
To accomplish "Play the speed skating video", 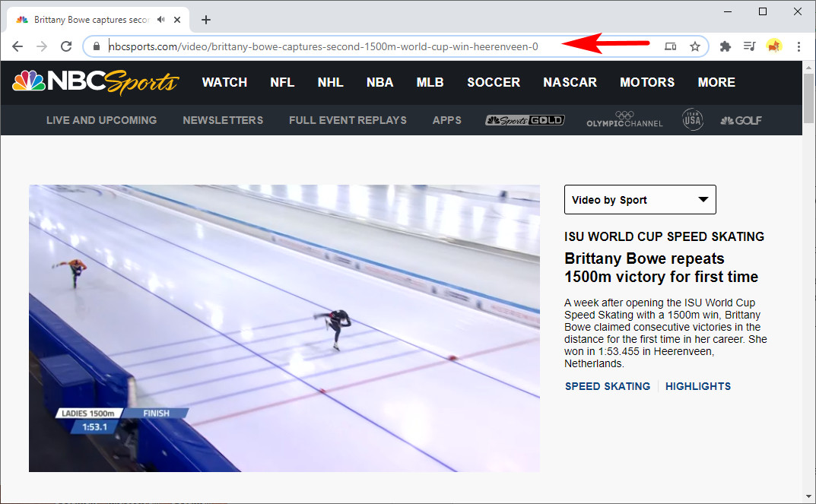I will pos(284,328).
